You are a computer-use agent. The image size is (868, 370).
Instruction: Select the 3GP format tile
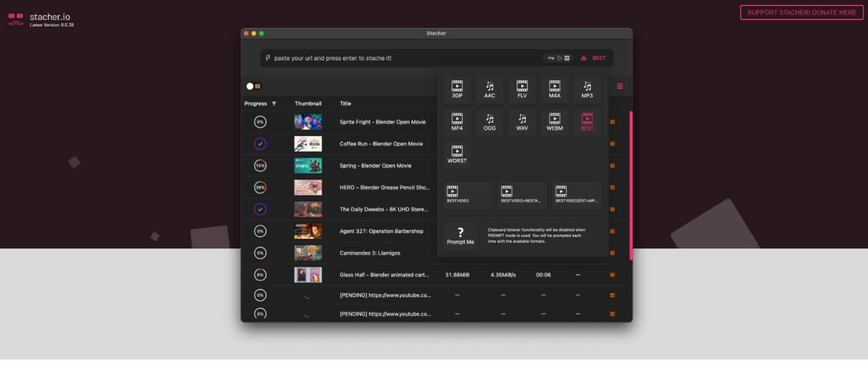pyautogui.click(x=457, y=89)
